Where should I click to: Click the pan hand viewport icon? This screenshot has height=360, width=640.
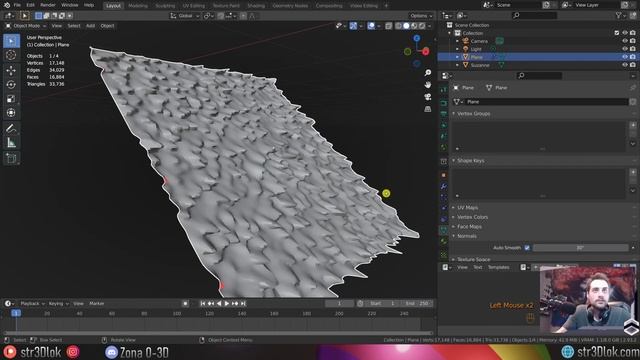click(427, 84)
